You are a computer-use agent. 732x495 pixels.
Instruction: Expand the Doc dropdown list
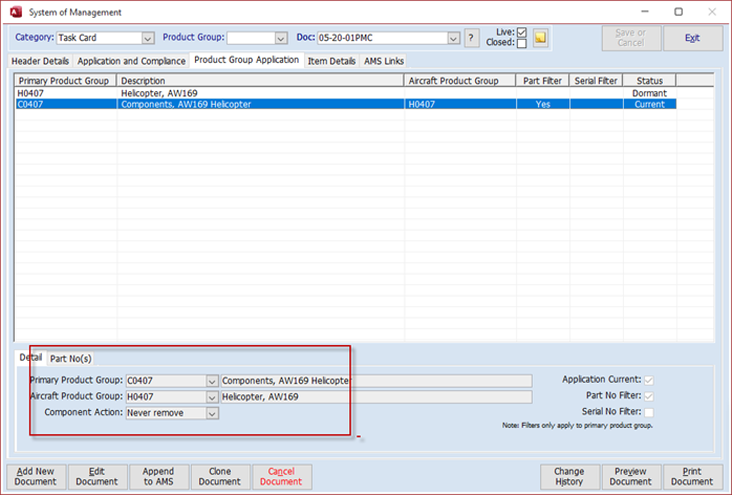point(454,38)
